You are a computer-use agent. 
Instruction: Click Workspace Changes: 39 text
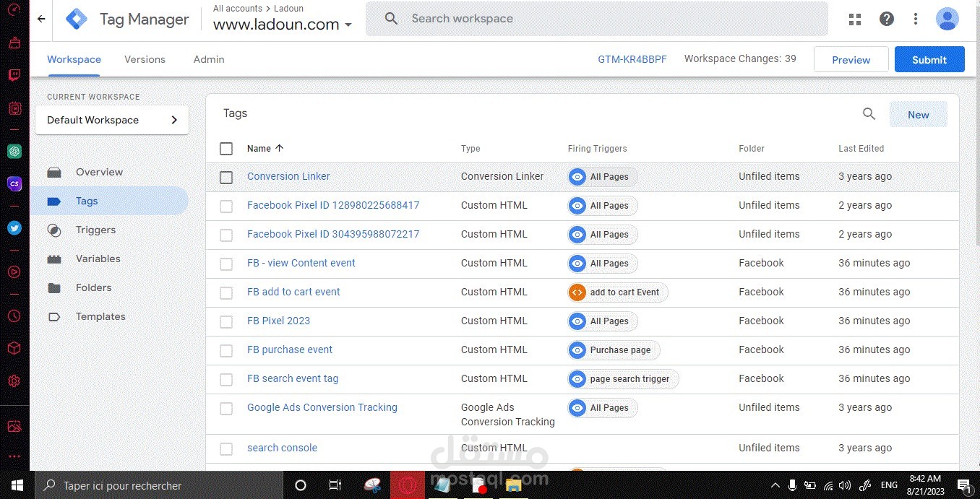click(740, 59)
